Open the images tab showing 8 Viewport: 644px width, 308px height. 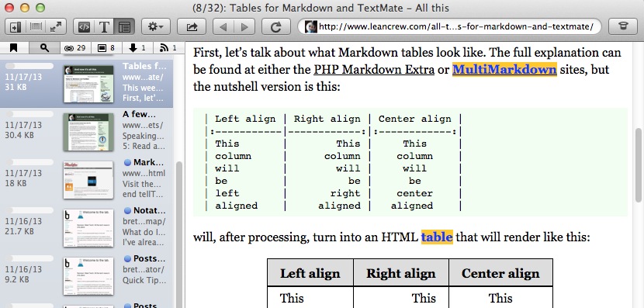point(106,48)
